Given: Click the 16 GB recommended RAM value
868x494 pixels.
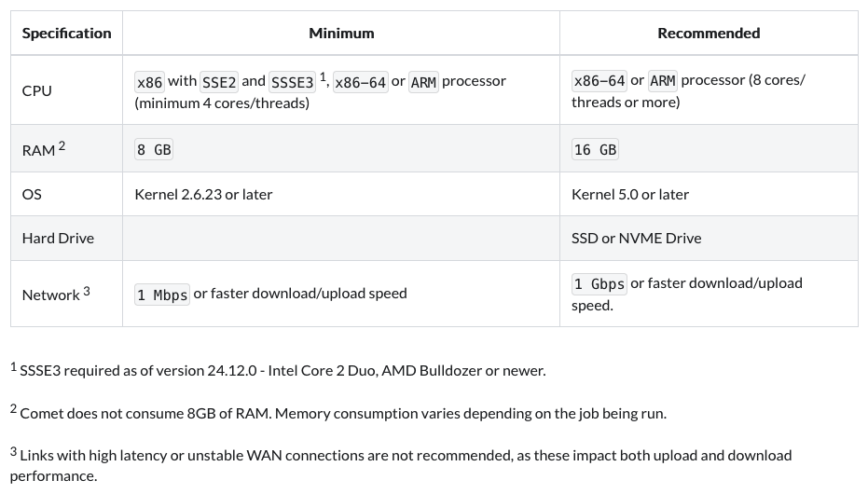Looking at the screenshot, I should pos(595,150).
